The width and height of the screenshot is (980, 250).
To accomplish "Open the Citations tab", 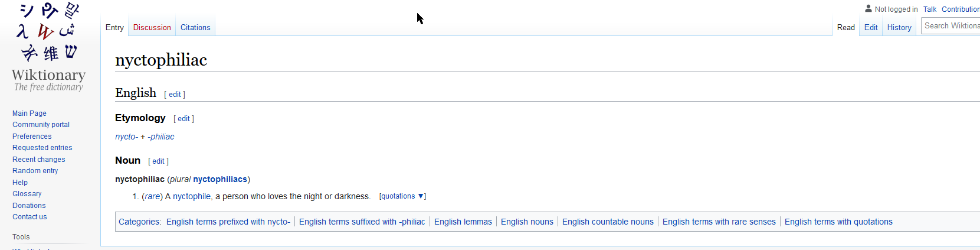I will [195, 27].
